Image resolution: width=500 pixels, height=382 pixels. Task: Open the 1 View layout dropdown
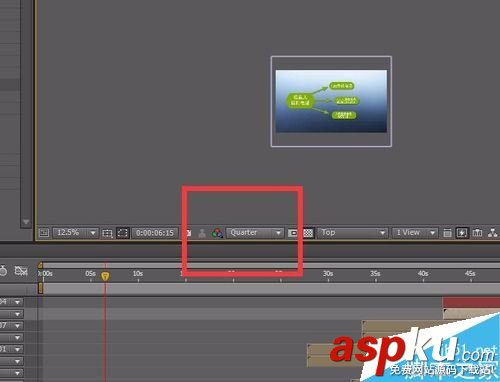(x=414, y=233)
